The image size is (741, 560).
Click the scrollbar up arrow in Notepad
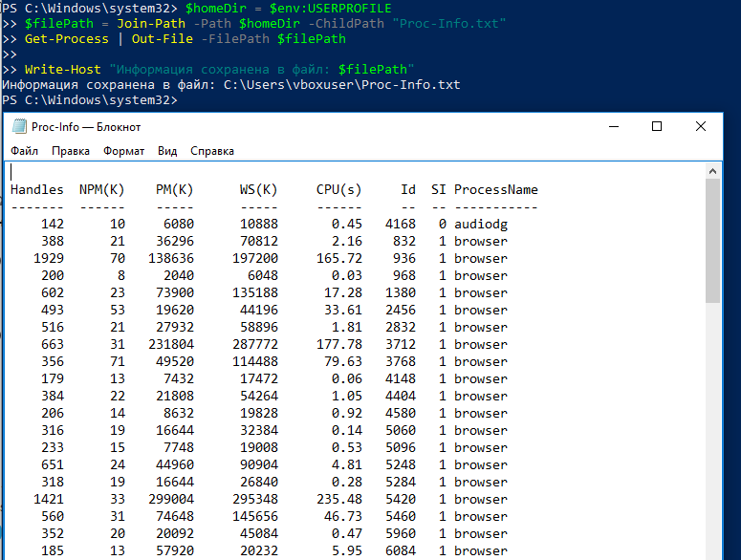(712, 171)
